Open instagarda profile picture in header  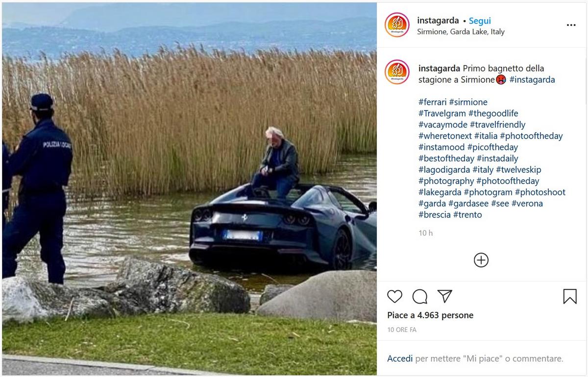(x=397, y=25)
